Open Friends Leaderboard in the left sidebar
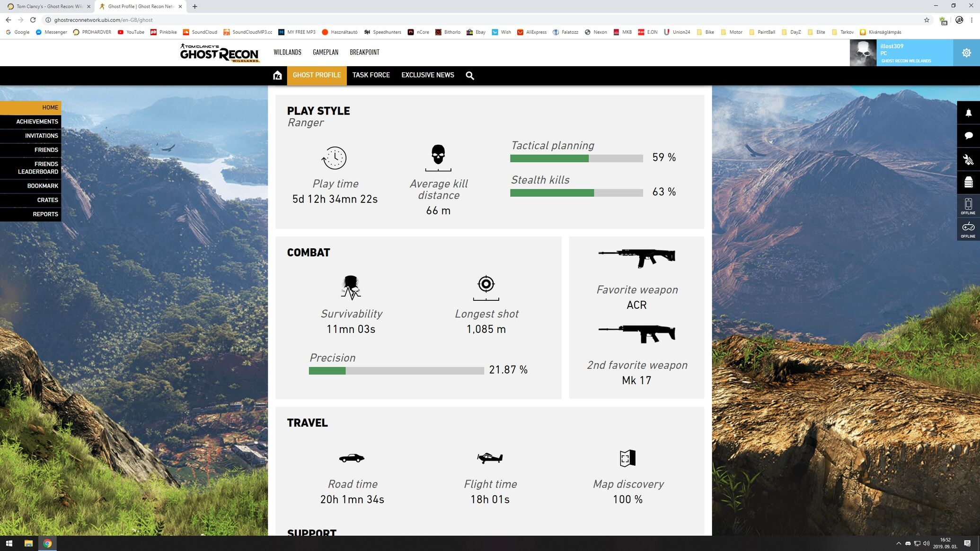This screenshot has width=980, height=551. click(30, 168)
